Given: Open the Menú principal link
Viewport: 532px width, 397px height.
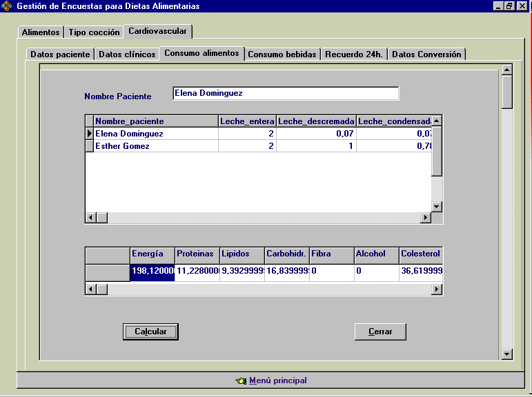Looking at the screenshot, I should pyautogui.click(x=277, y=380).
